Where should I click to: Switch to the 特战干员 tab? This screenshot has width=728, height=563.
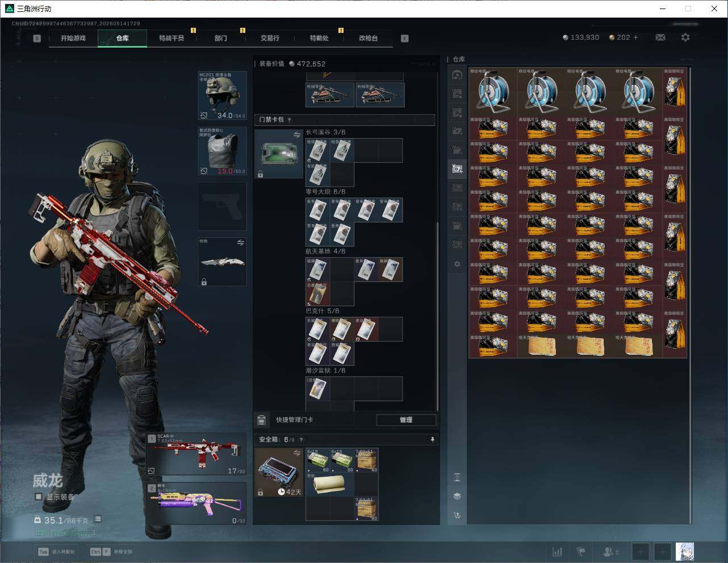point(171,38)
